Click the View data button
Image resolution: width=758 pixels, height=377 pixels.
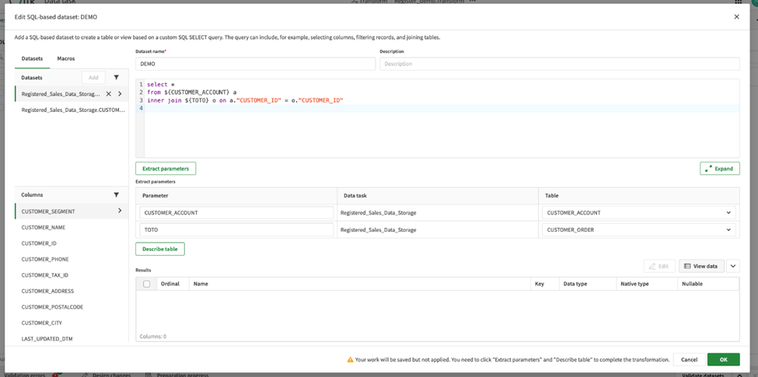tap(701, 266)
